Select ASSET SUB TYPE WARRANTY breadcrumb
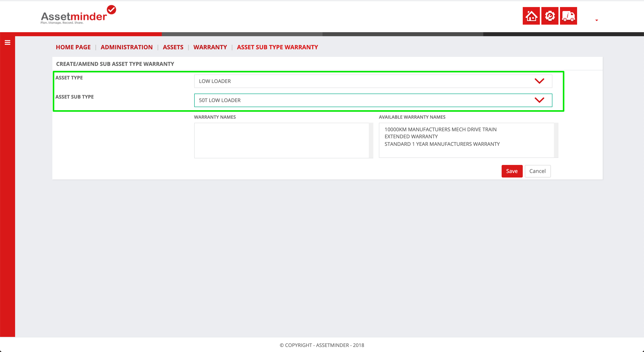Viewport: 644px width, 352px height. click(277, 47)
